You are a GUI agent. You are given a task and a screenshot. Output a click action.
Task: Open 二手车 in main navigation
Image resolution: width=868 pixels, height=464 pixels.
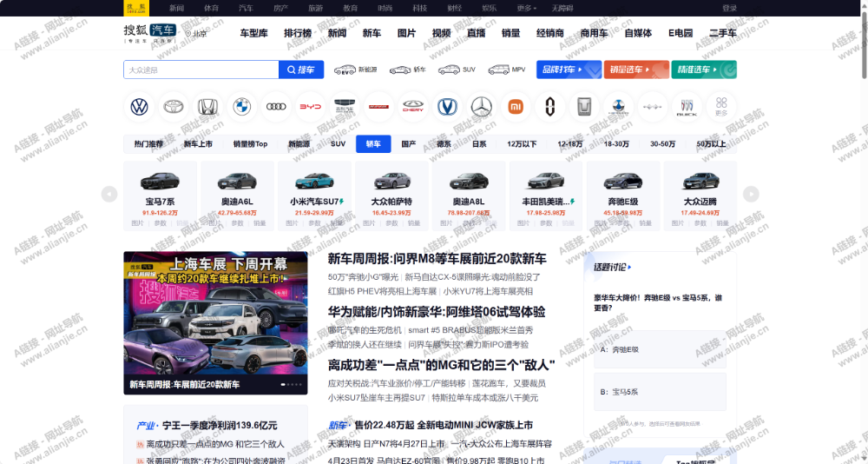click(x=723, y=33)
